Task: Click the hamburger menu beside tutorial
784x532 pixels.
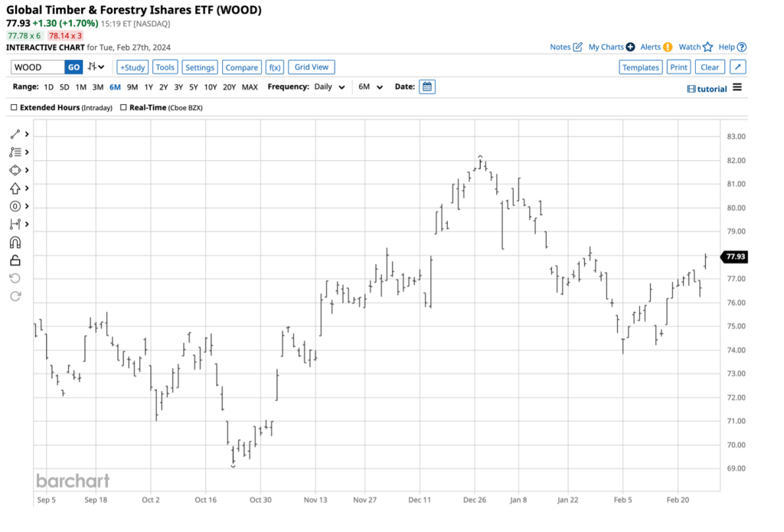Action: point(737,87)
